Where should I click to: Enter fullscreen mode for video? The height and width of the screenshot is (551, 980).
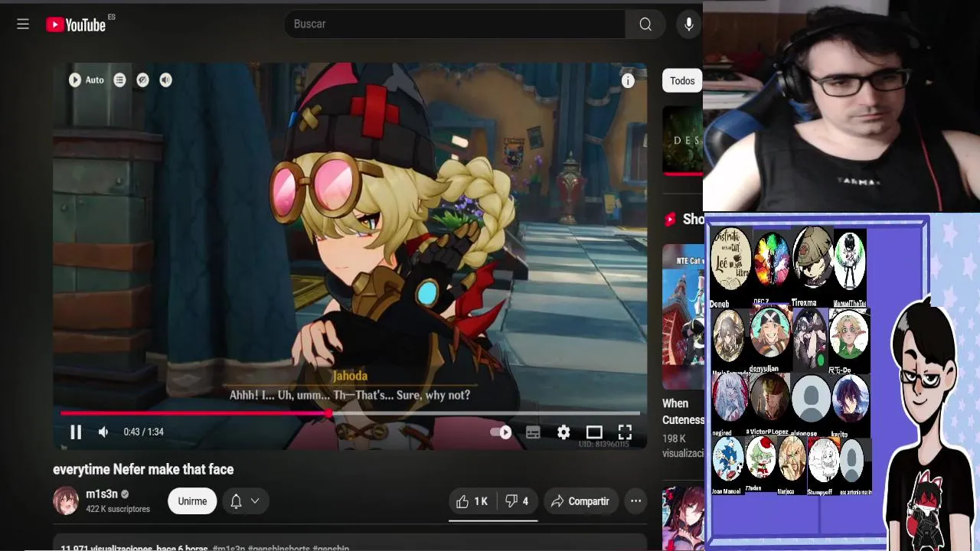[625, 432]
